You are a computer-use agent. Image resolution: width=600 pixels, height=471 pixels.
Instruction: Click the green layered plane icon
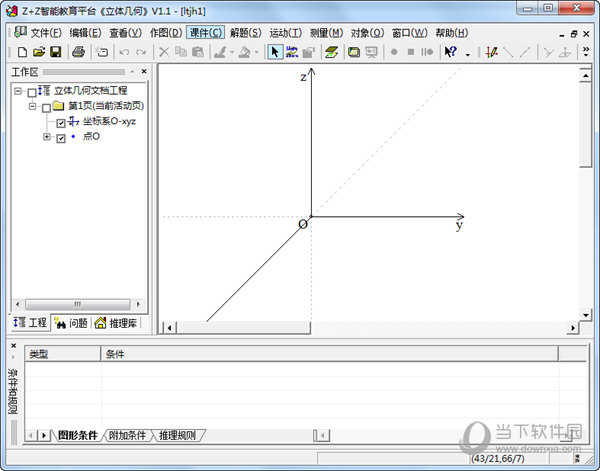click(x=331, y=52)
